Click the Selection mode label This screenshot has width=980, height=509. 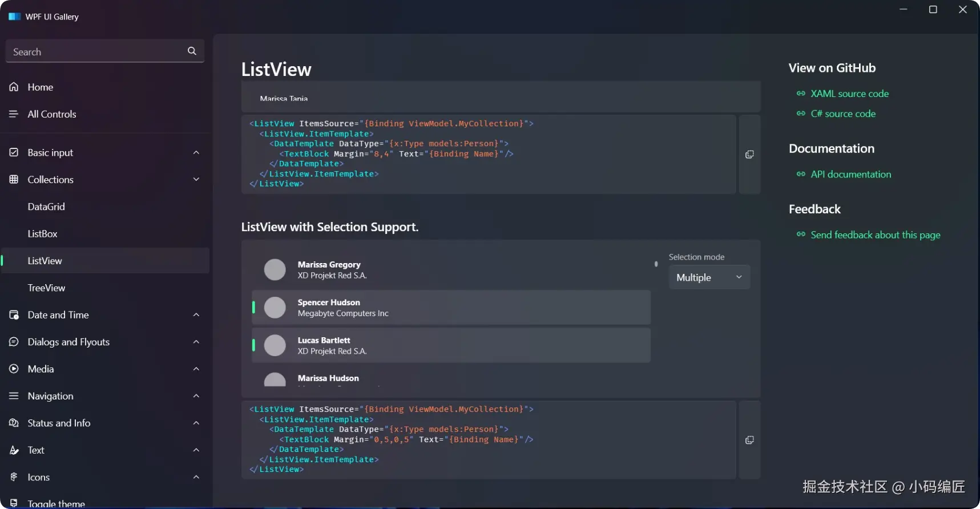pos(696,257)
